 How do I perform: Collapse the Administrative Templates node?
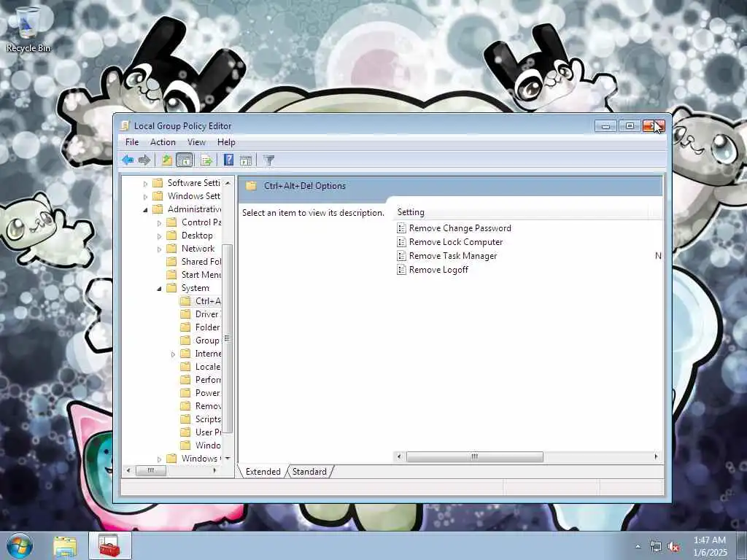click(146, 209)
